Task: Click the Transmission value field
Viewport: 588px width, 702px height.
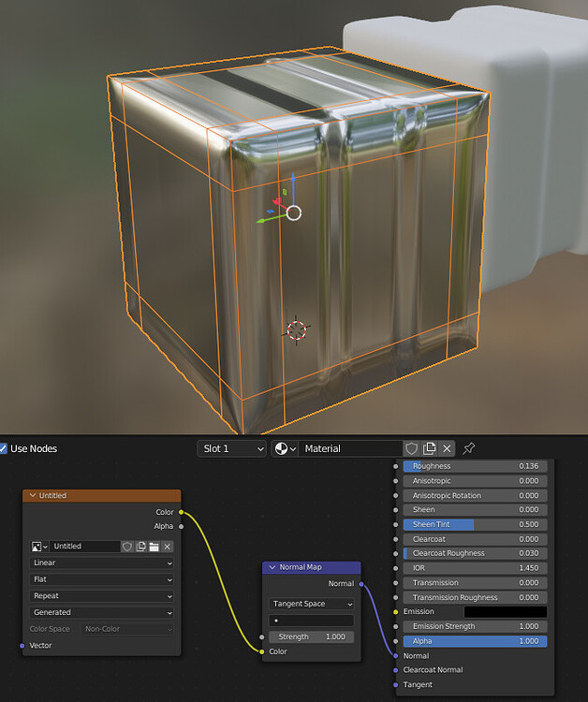Action: pyautogui.click(x=475, y=583)
